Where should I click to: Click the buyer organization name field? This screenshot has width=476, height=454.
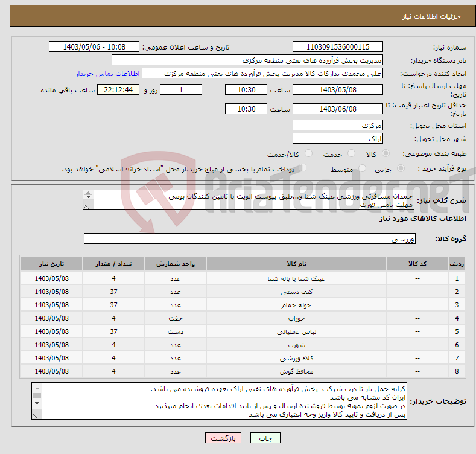(247, 60)
